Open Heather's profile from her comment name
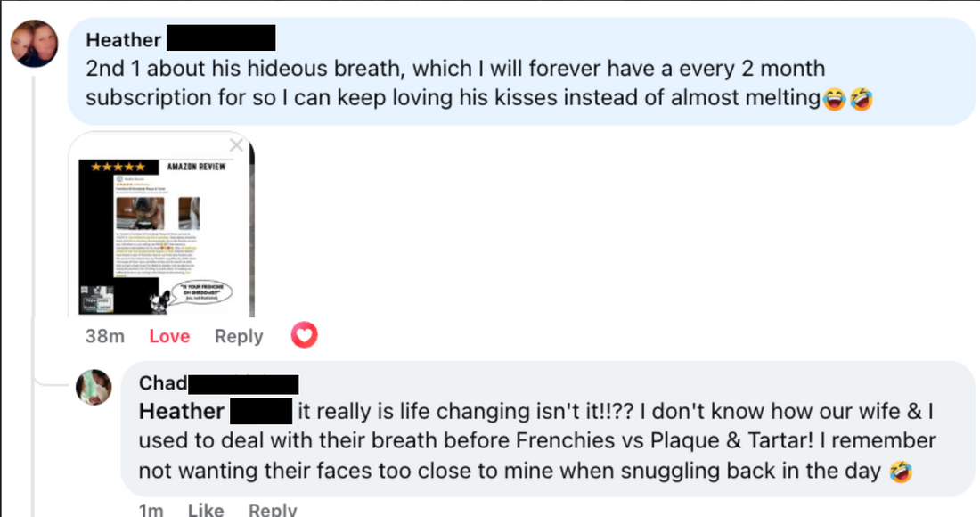 124,40
